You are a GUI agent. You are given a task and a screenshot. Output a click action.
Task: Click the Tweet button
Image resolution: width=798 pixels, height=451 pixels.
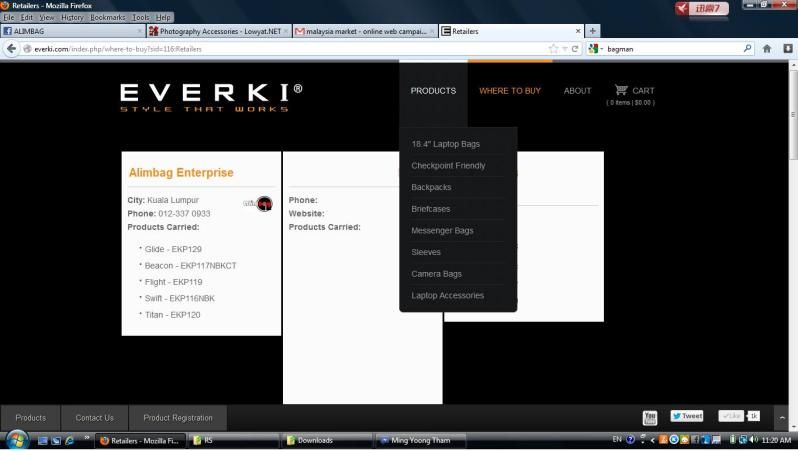[x=687, y=416]
